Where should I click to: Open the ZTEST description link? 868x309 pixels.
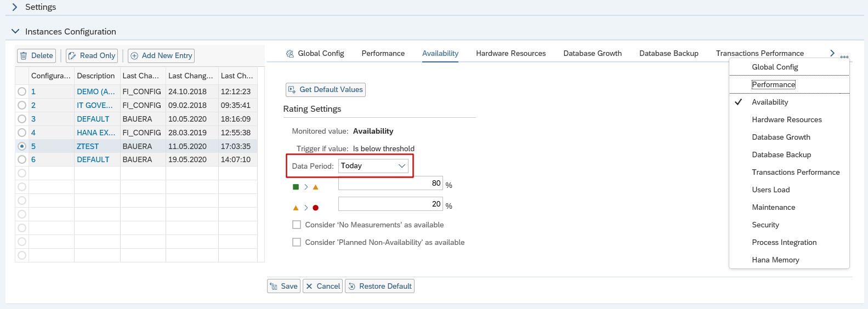pos(88,146)
